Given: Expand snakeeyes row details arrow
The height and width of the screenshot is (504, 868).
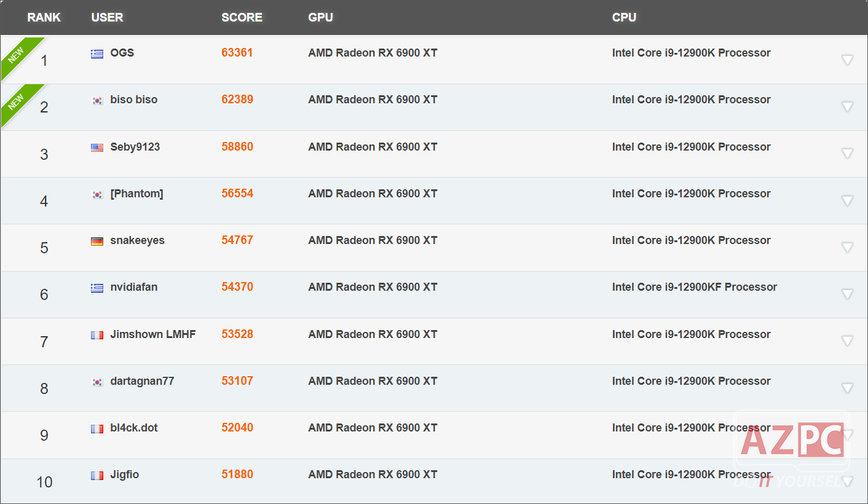Looking at the screenshot, I should click(847, 247).
